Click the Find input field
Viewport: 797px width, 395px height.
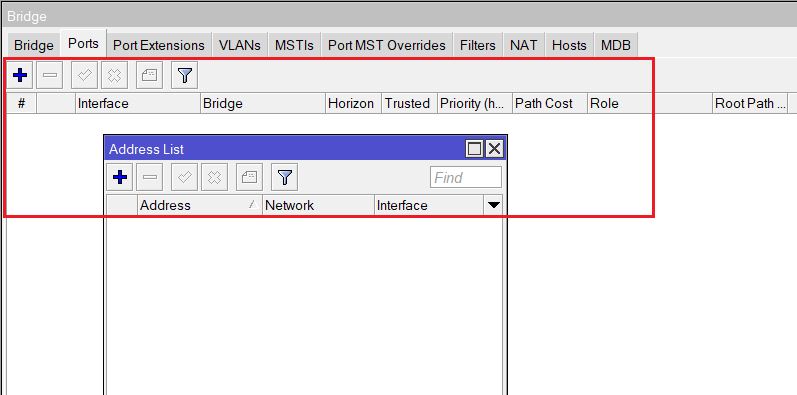pos(466,177)
